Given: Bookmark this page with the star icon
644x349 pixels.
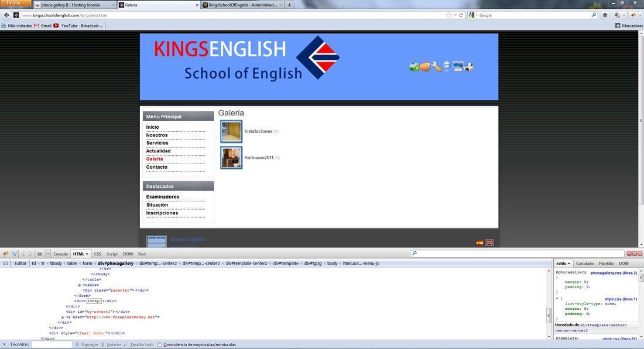Looking at the screenshot, I should point(448,15).
